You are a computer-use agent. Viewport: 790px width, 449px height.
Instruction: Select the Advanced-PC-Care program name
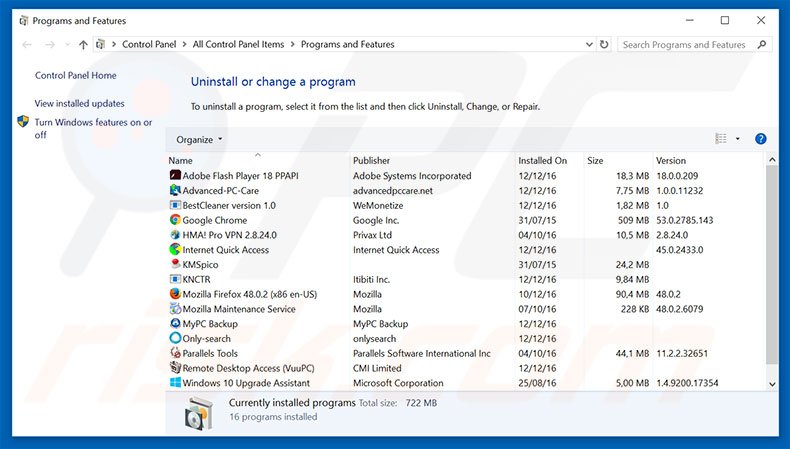pos(221,190)
